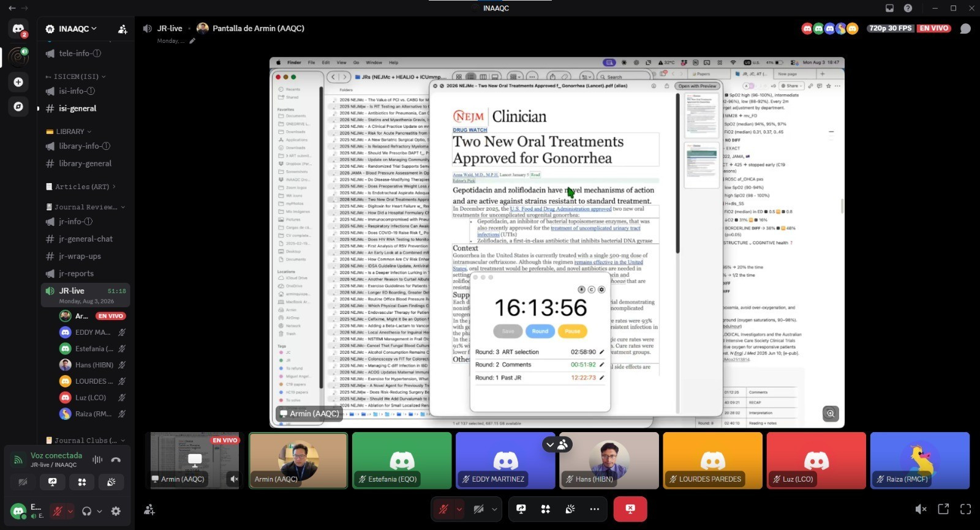Open microphone options arrow in the bottom bar
This screenshot has width=980, height=530.
coord(459,509)
